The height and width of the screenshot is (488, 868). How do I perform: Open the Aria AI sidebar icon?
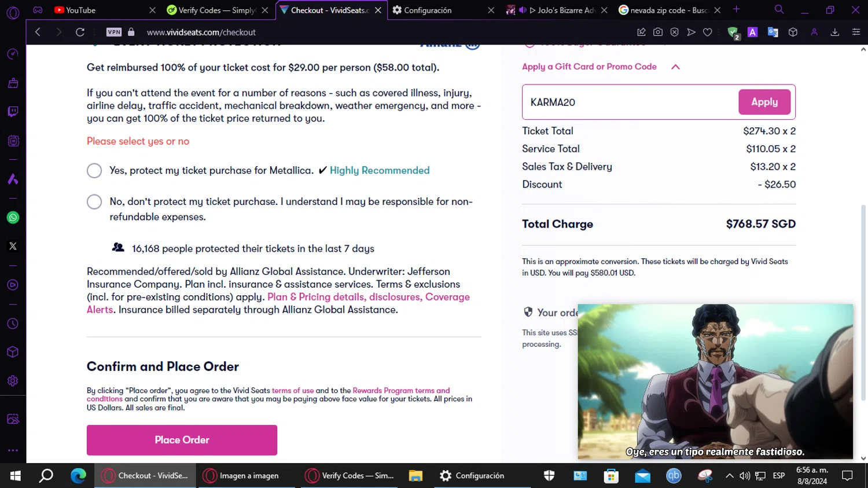(x=13, y=179)
